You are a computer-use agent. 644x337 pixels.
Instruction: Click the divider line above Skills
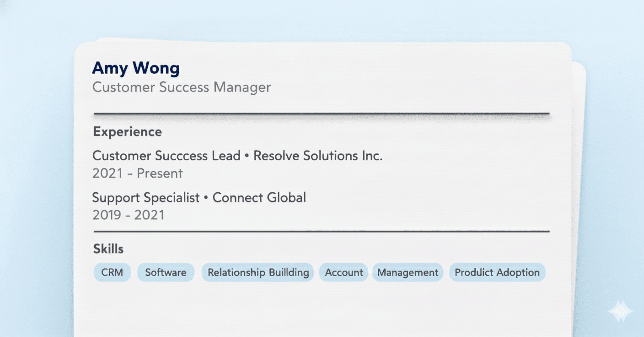point(321,232)
